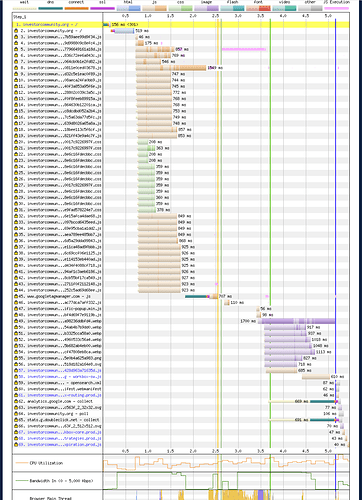Viewport: 362px width, 500px height.
Task: Click the purple ssl legend swatch
Action: [x=102, y=8]
